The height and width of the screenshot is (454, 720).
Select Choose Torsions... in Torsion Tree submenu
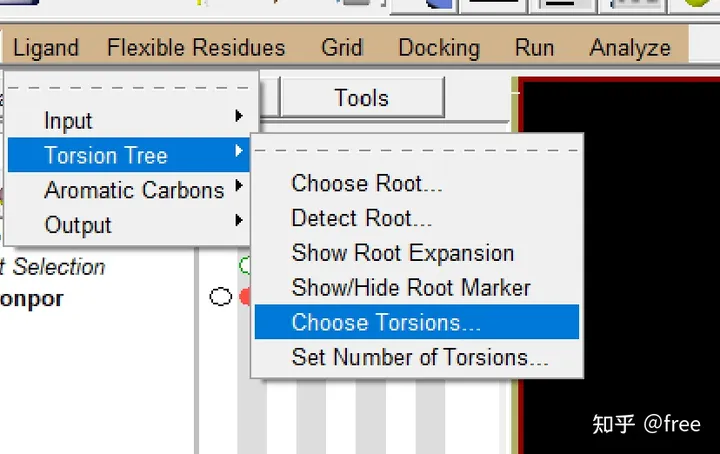(x=387, y=323)
